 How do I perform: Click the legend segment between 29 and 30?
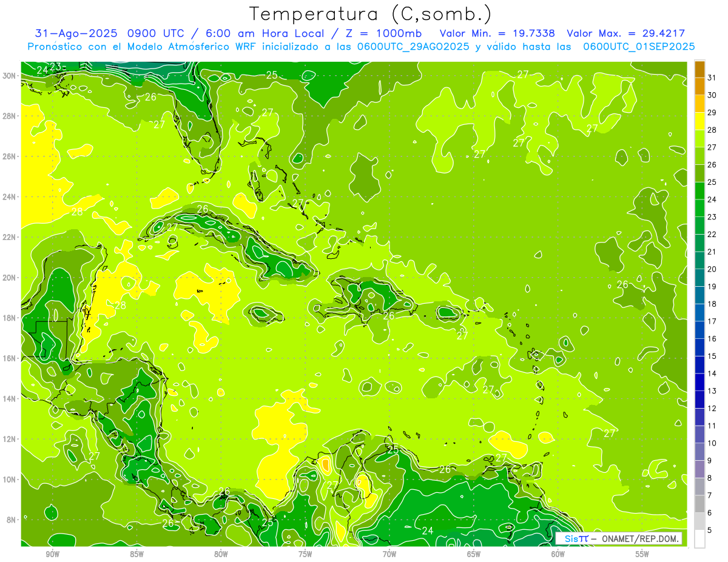click(x=699, y=104)
